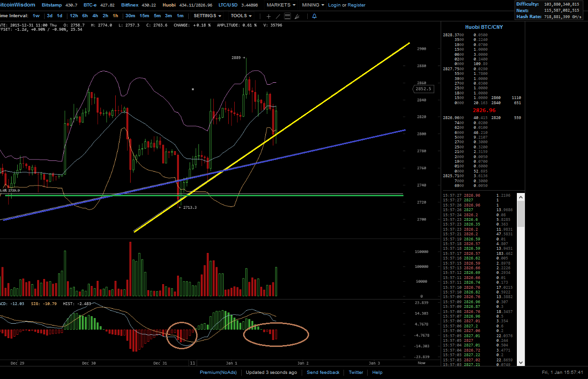Viewport: 588px width, 379px height.
Task: Click the clock 'Fri, 1 Jan 15:57:41'
Action: 563,372
